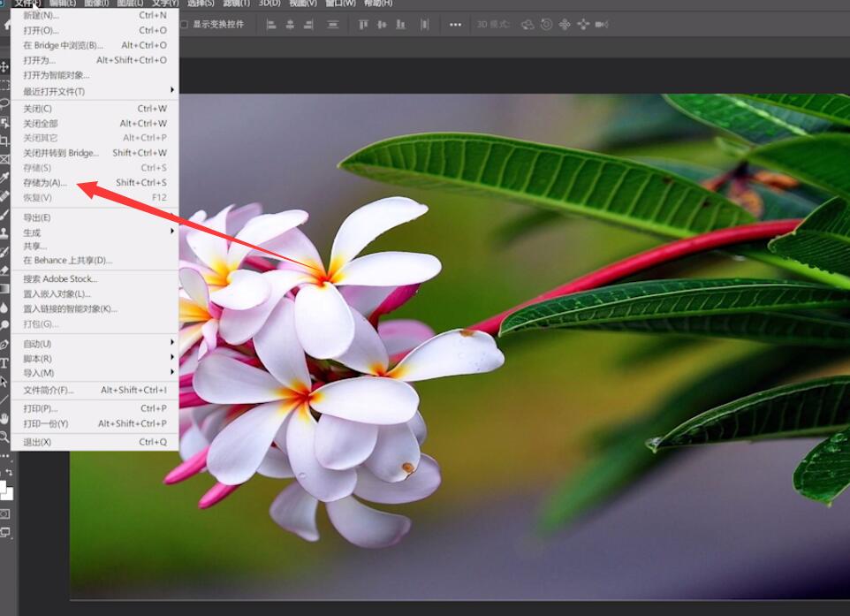Select the Frame tool

tap(4, 159)
